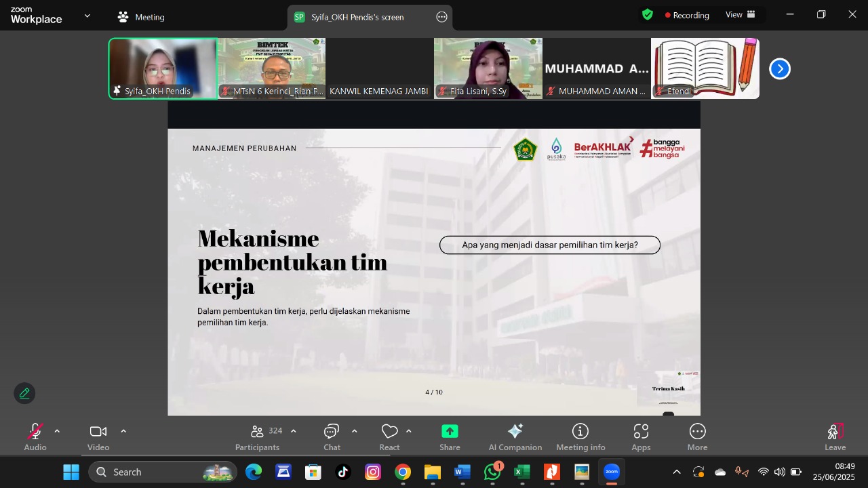Open the More options menu
This screenshot has width=868, height=488.
(697, 436)
